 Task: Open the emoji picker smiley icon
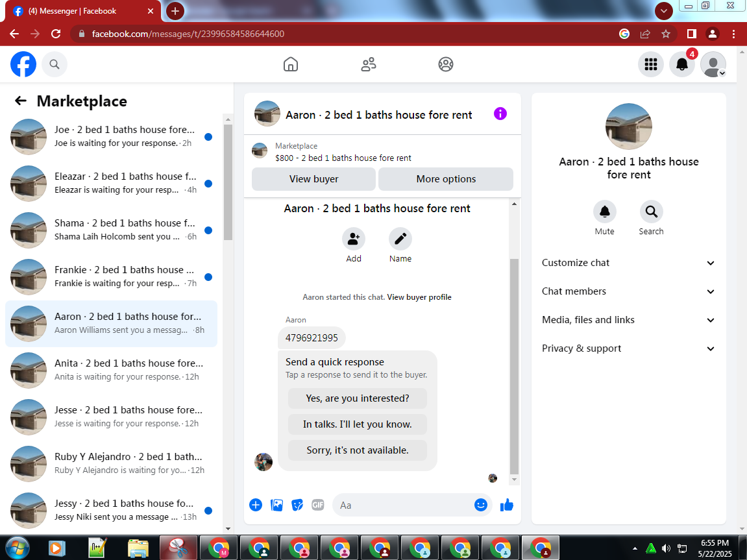coord(481,505)
